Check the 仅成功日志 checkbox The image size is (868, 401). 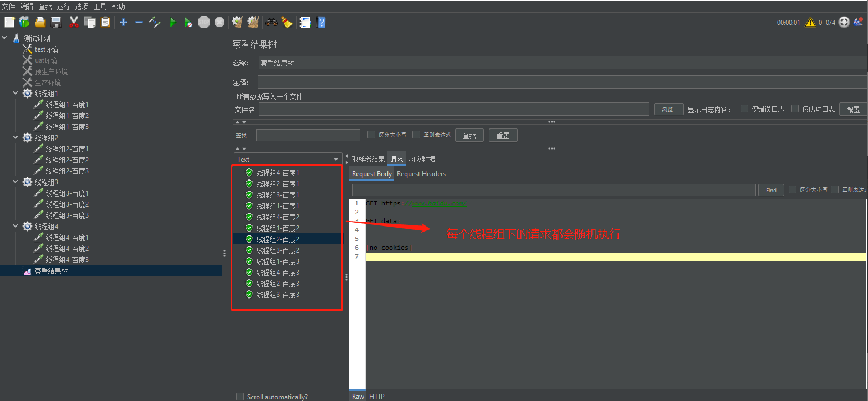tap(795, 109)
